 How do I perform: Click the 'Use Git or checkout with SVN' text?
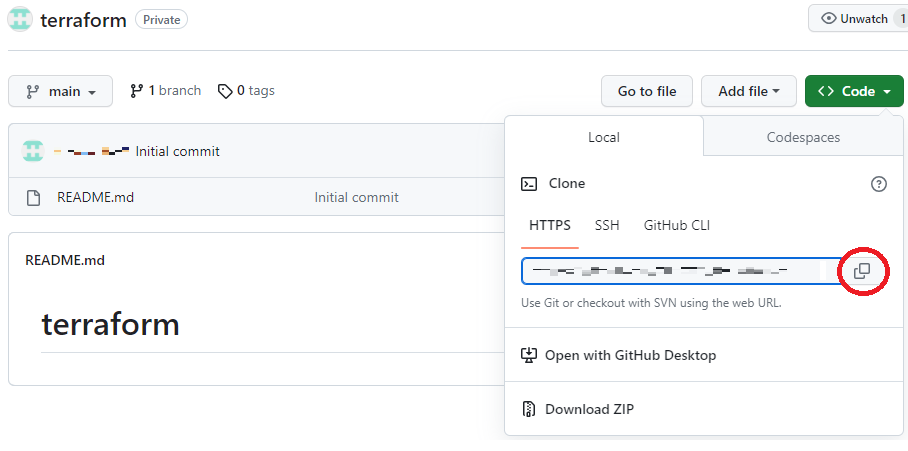pos(651,303)
